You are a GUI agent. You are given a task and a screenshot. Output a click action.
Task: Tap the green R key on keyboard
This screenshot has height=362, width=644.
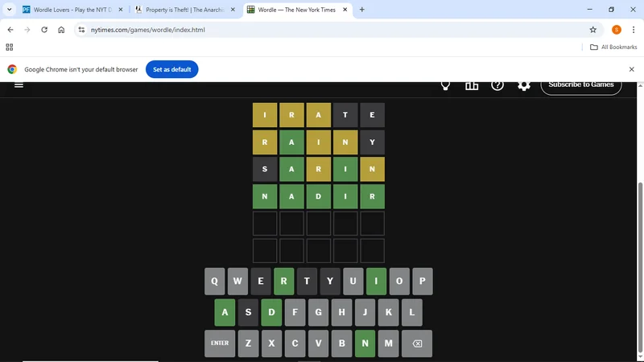click(284, 281)
